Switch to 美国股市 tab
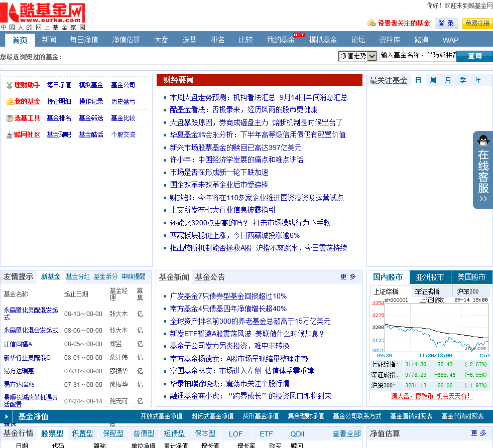 coord(471,277)
